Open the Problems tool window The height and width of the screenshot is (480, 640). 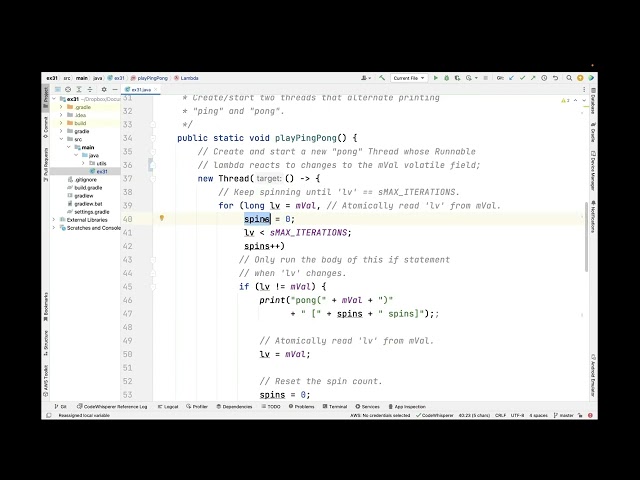pos(302,407)
